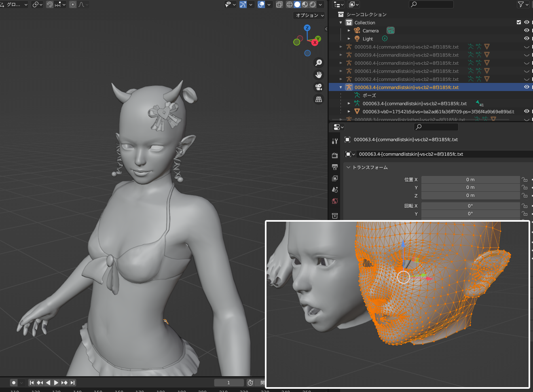Screen dimensions: 533x392
Task: Click the outliner search field
Action: click(x=431, y=4)
